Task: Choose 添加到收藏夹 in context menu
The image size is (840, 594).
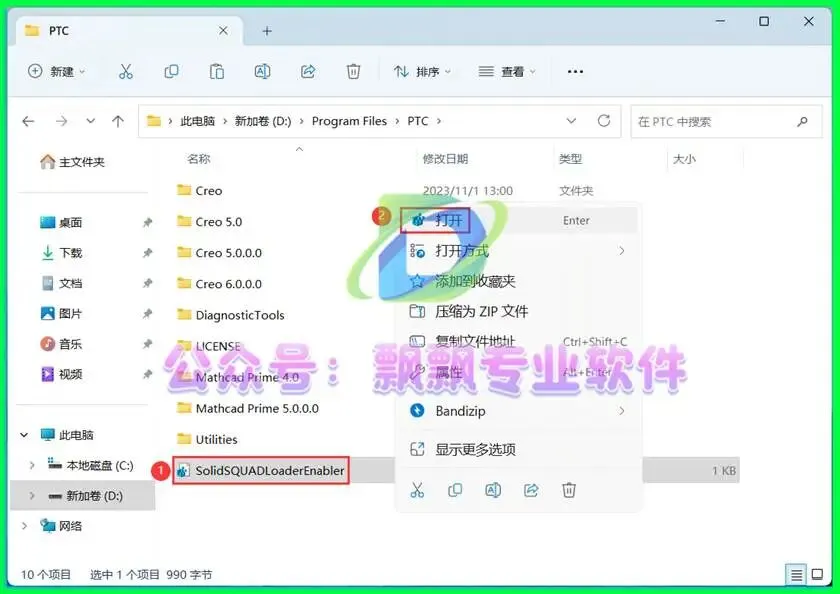Action: pos(519,281)
